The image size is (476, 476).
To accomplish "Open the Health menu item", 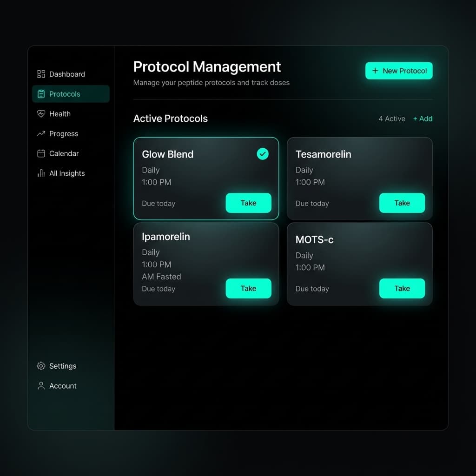I will click(60, 114).
